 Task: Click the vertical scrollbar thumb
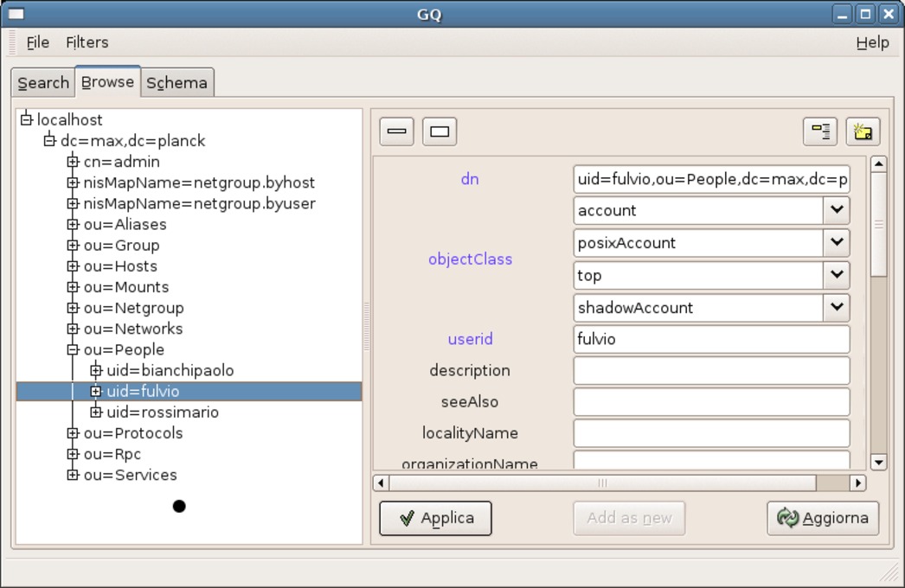tap(878, 225)
